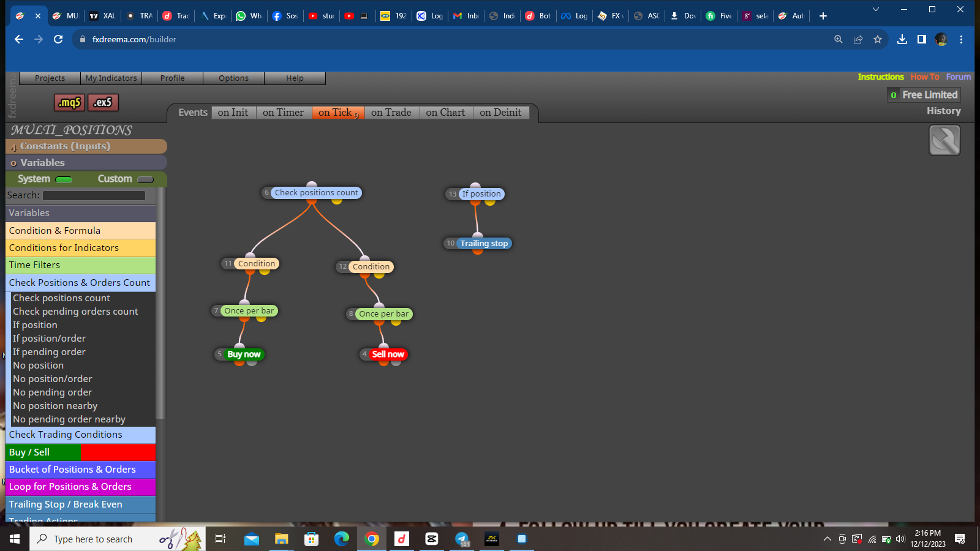Bookmark this page star icon
The image size is (980, 551).
click(x=878, y=39)
